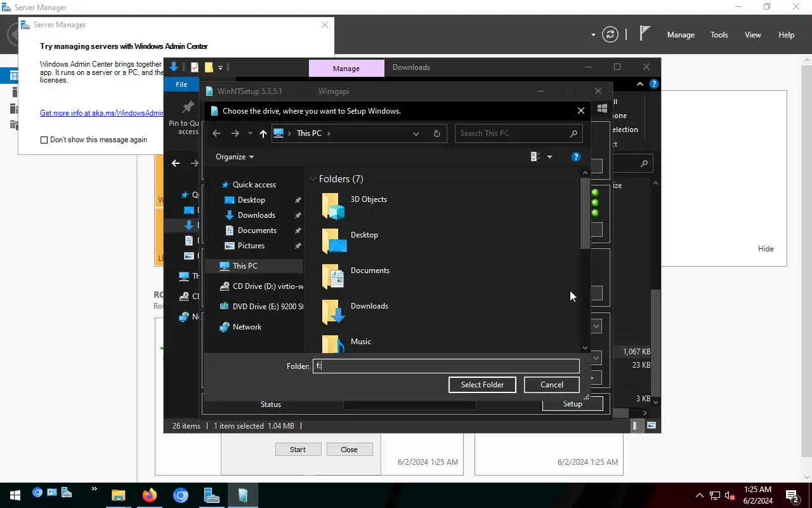This screenshot has height=508, width=812.
Task: Open the Help menu in Server Manager
Action: tap(787, 35)
